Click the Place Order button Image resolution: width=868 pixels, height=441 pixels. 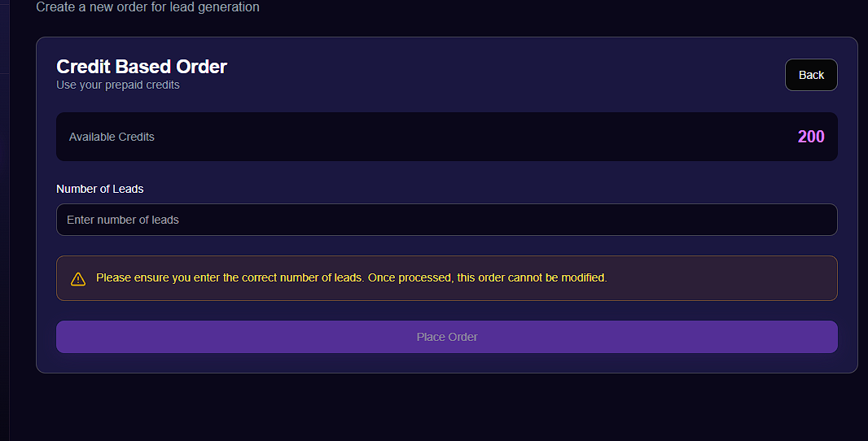446,337
